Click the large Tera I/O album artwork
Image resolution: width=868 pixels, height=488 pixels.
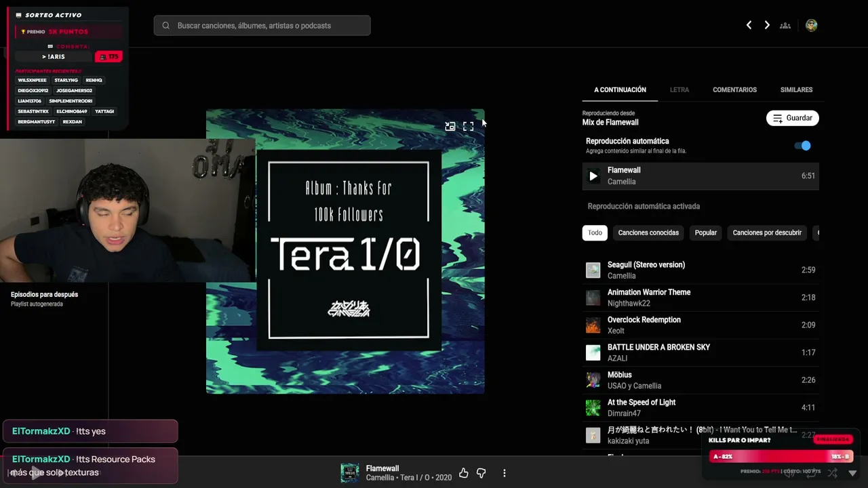(x=345, y=251)
